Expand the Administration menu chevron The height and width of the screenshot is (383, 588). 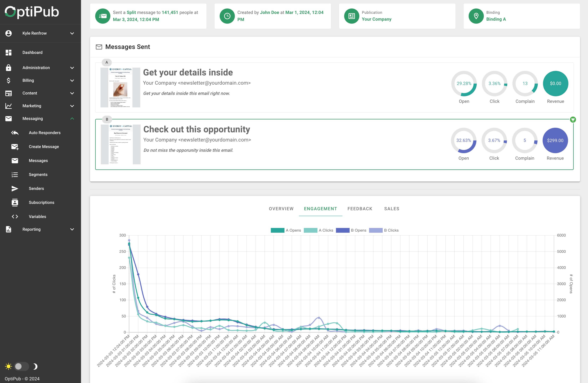pos(72,68)
